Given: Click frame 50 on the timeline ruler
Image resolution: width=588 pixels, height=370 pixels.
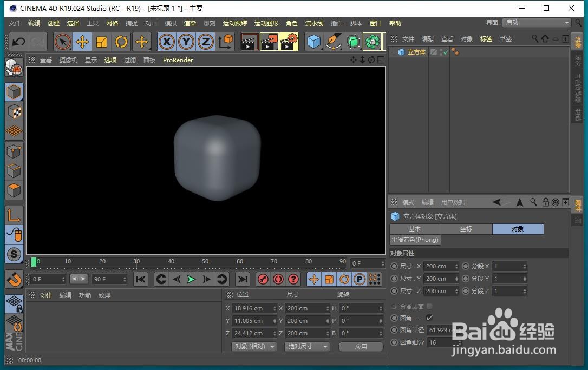Looking at the screenshot, I should click(206, 261).
